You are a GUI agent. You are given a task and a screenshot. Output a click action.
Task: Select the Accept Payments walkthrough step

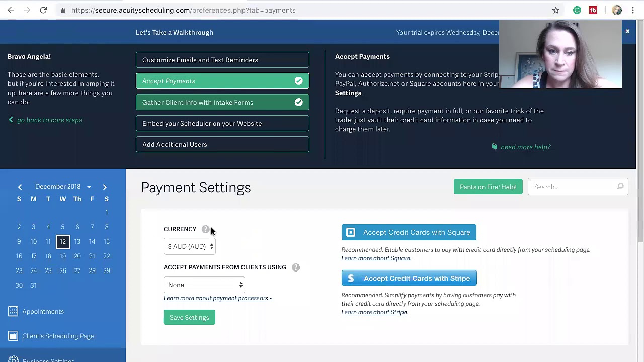[x=222, y=81]
